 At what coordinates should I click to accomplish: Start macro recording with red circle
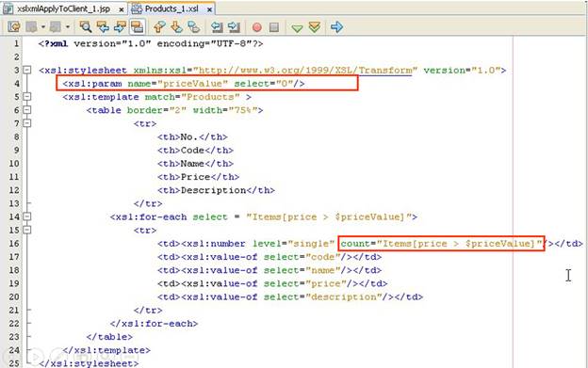tap(257, 27)
